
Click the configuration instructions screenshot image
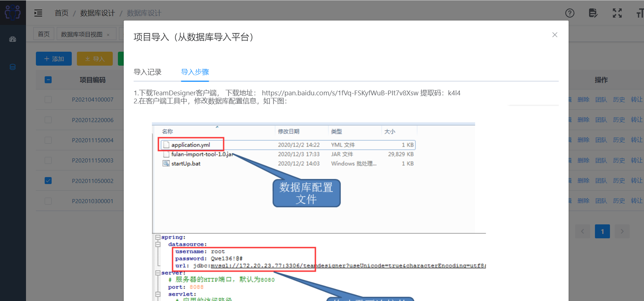pos(319,212)
